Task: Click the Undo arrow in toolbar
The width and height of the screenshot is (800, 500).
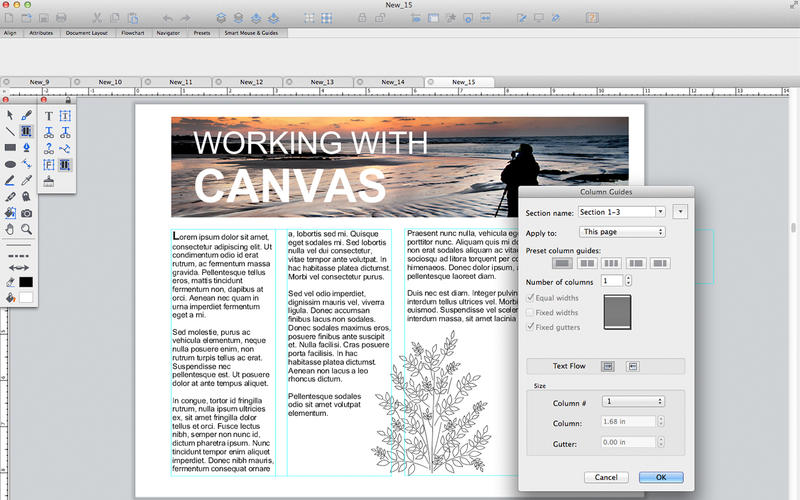Action: point(167,18)
